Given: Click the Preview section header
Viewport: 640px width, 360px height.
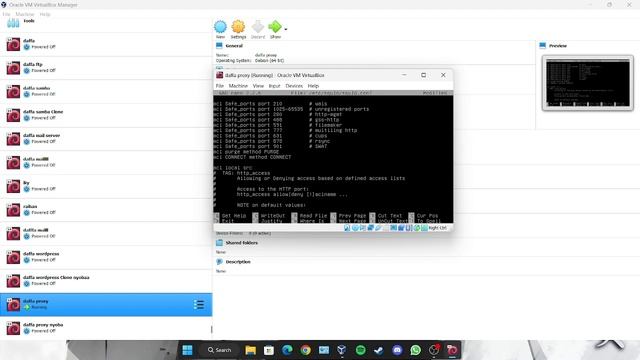Looking at the screenshot, I should [x=558, y=46].
